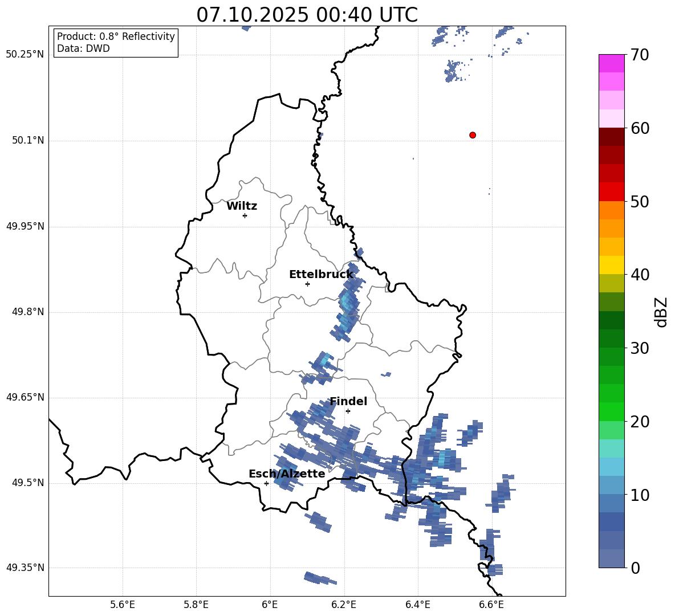The image size is (675, 616).
Task: Click the 5.8°E longitude label
Action: pos(196,605)
